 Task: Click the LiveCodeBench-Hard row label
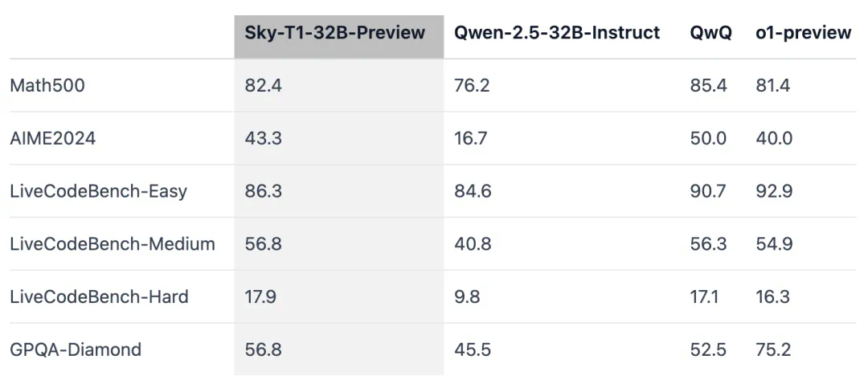click(x=99, y=297)
